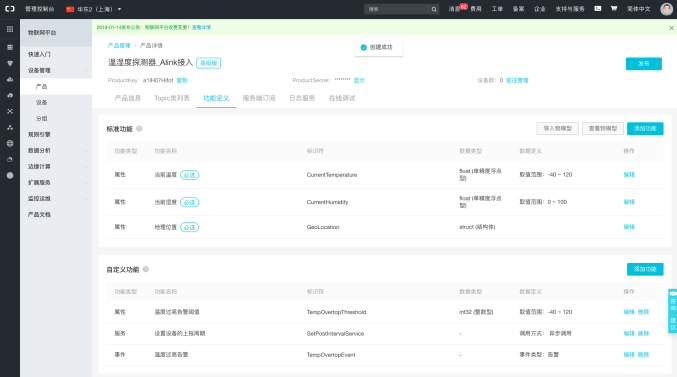This screenshot has height=377, width=677.
Task: Click the help icon next to 自定义功能
Action: pyautogui.click(x=146, y=269)
